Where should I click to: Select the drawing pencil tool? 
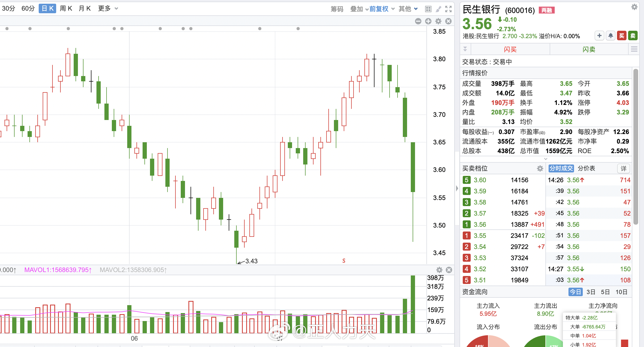click(439, 9)
